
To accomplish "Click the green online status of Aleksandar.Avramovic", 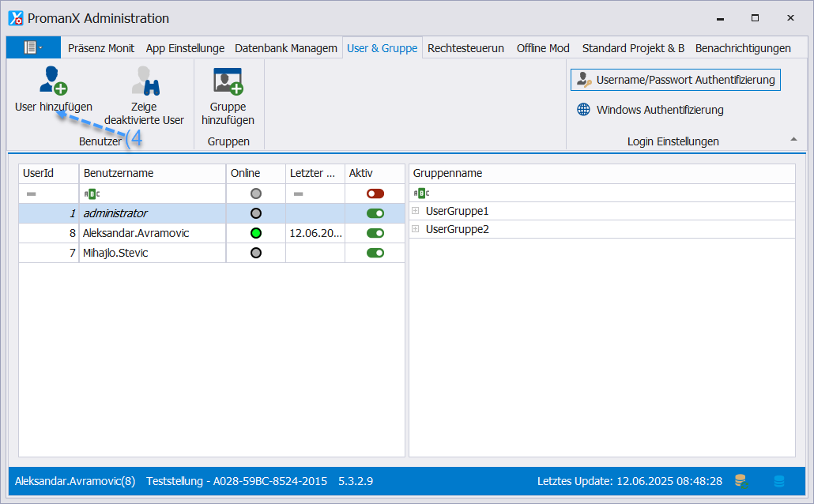I will 256,233.
